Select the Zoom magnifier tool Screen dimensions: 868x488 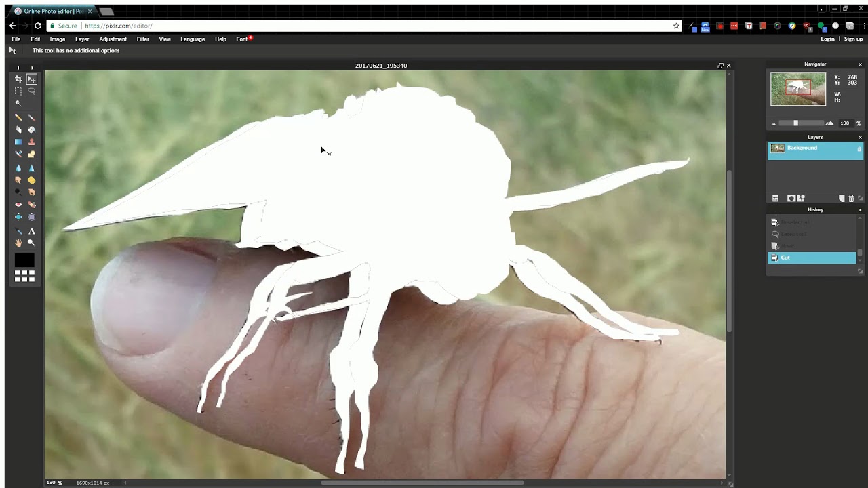pos(31,243)
